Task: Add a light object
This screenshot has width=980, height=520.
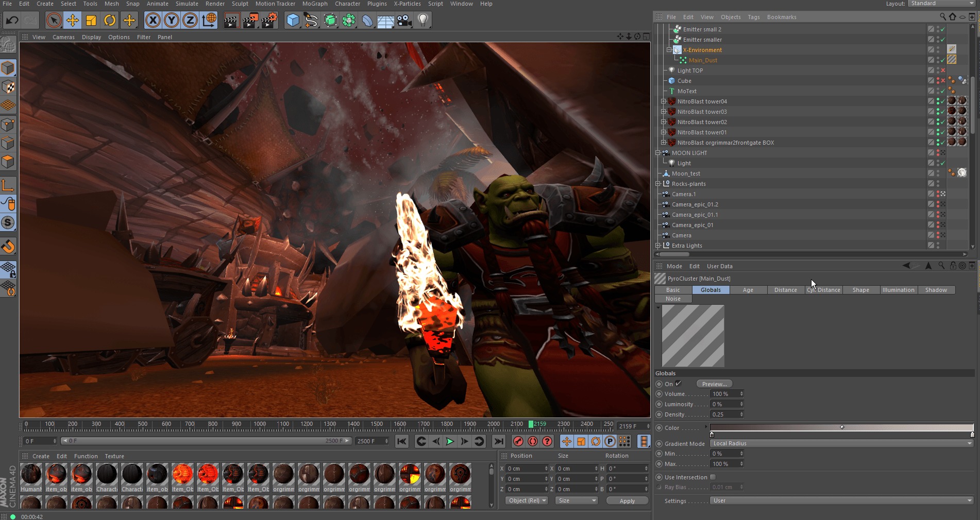Action: point(423,21)
